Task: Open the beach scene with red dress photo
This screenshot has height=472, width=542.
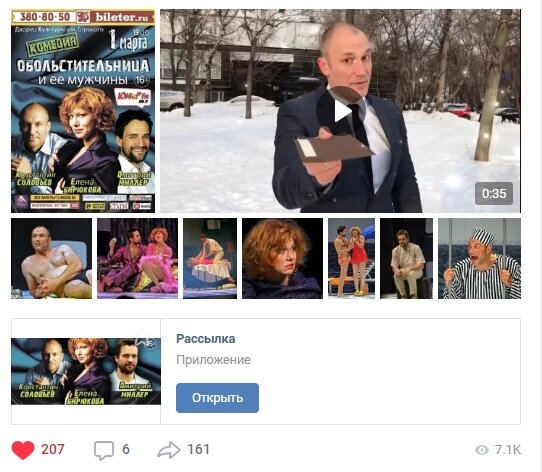Action: (352, 258)
